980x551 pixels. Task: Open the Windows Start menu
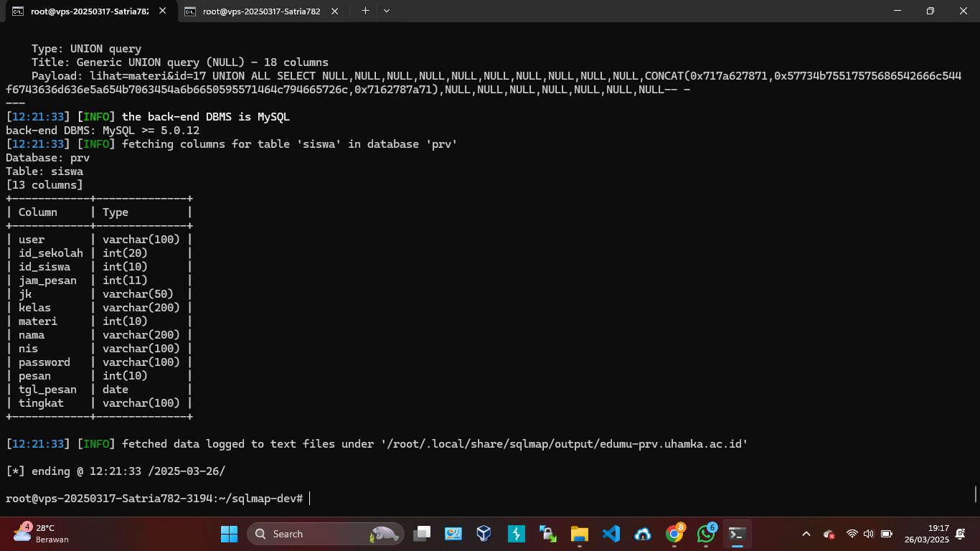(229, 534)
